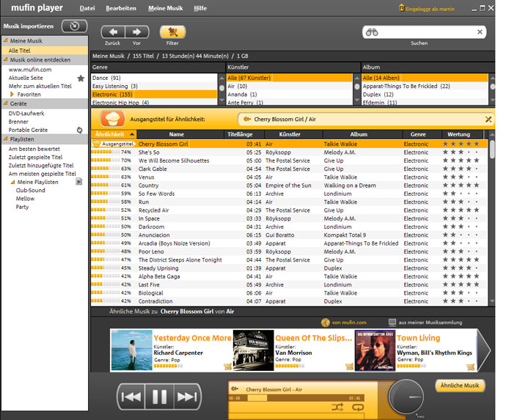Screen dimensions: 506x420
Task: Collapse the Geräte sidebar section
Action: pyautogui.click(x=5, y=104)
